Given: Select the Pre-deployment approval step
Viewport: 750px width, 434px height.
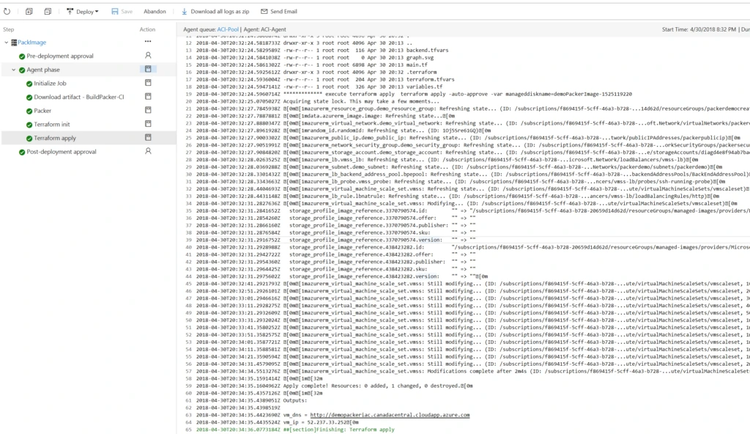Looking at the screenshot, I should (60, 56).
